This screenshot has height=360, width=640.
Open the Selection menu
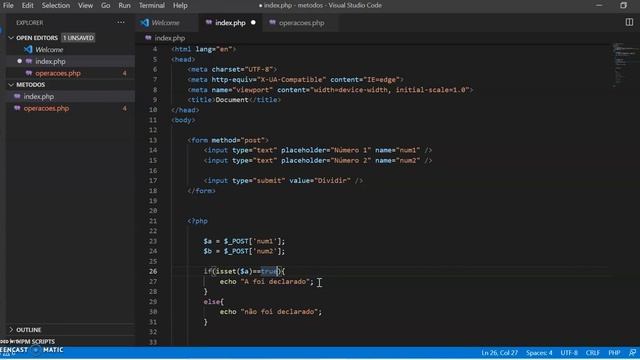[x=56, y=5]
